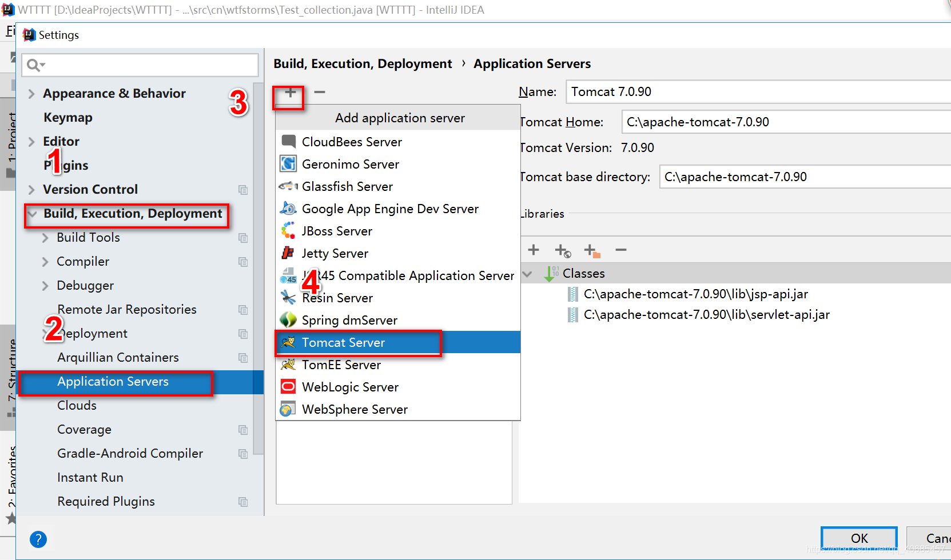
Task: Click the Tomcat Server cat icon
Action: [x=288, y=342]
